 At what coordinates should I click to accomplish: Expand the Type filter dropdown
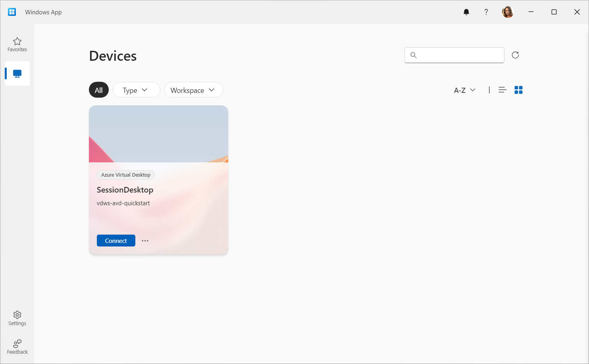coord(137,90)
